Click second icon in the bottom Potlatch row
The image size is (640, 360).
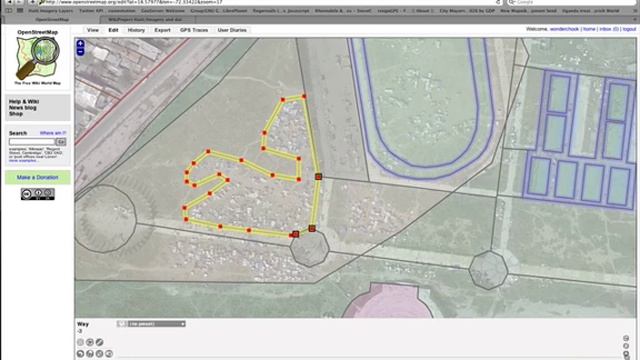[90, 353]
